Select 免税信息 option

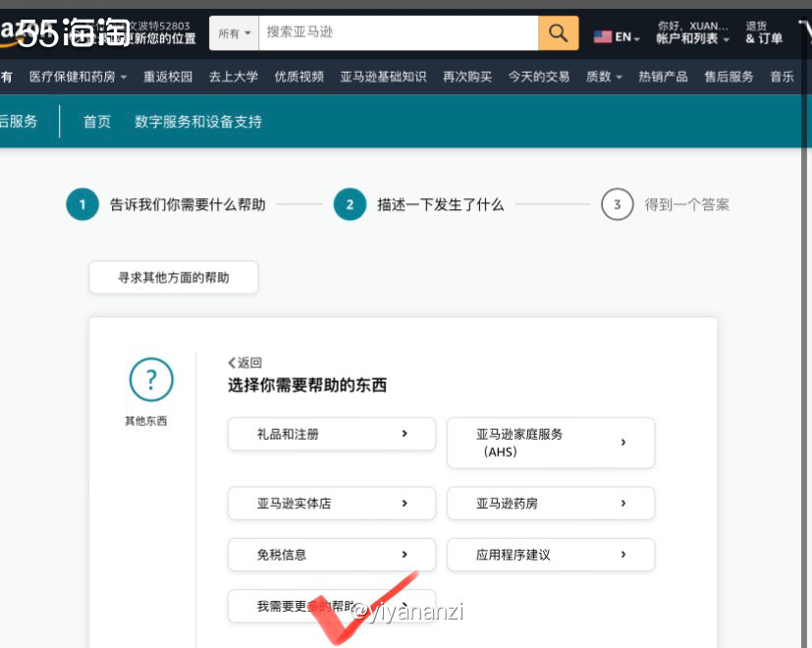(x=332, y=555)
